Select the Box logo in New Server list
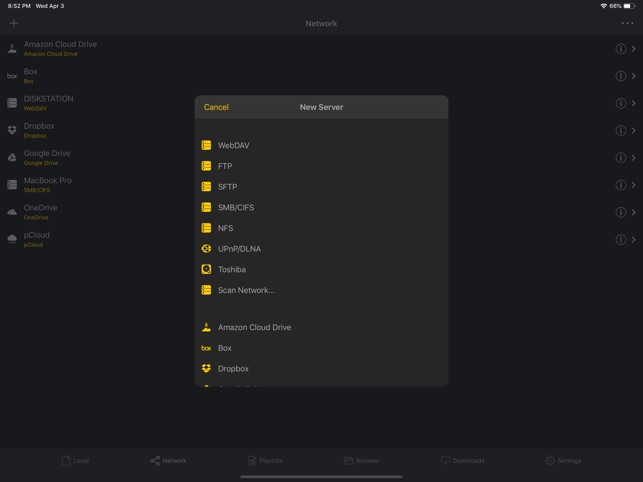Screen dimensions: 643x482 tap(206, 348)
